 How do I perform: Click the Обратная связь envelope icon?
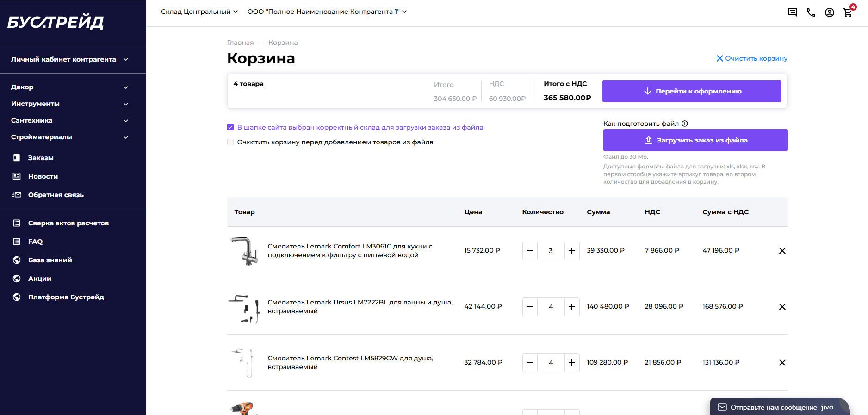[17, 195]
